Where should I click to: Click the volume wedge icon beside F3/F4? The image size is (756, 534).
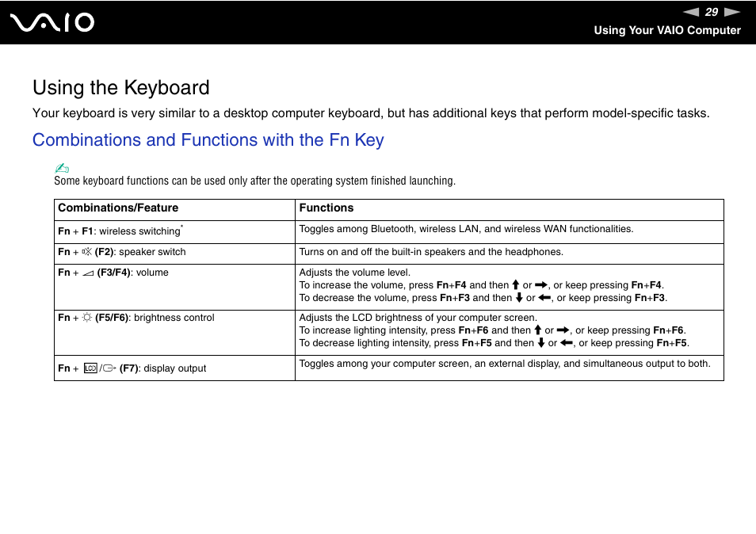[87, 273]
